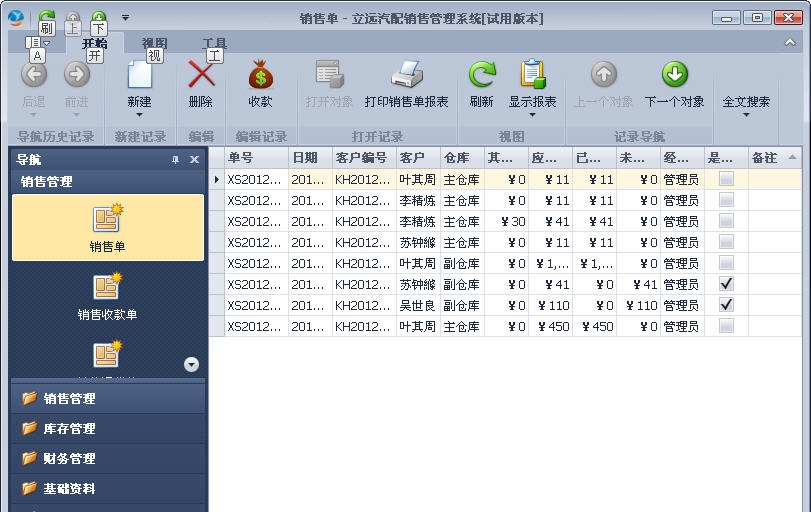Switch to the 工具 ribbon tab

coord(215,43)
